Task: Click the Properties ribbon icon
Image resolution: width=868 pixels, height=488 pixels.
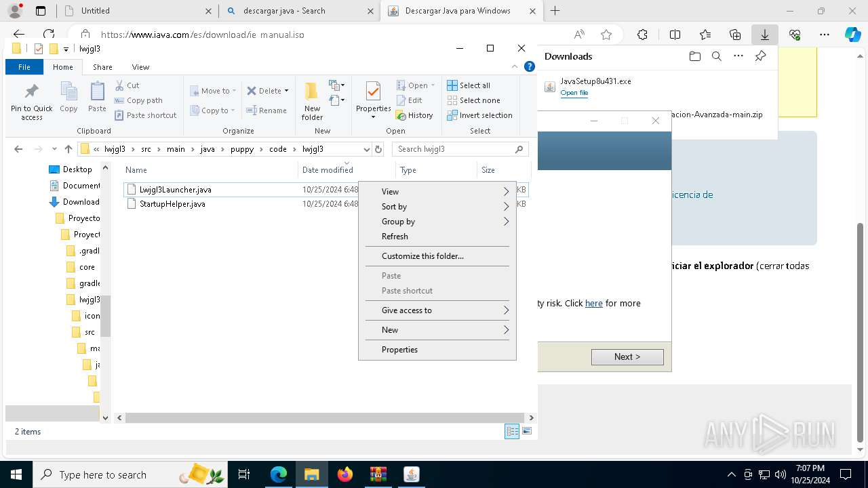Action: (373, 91)
